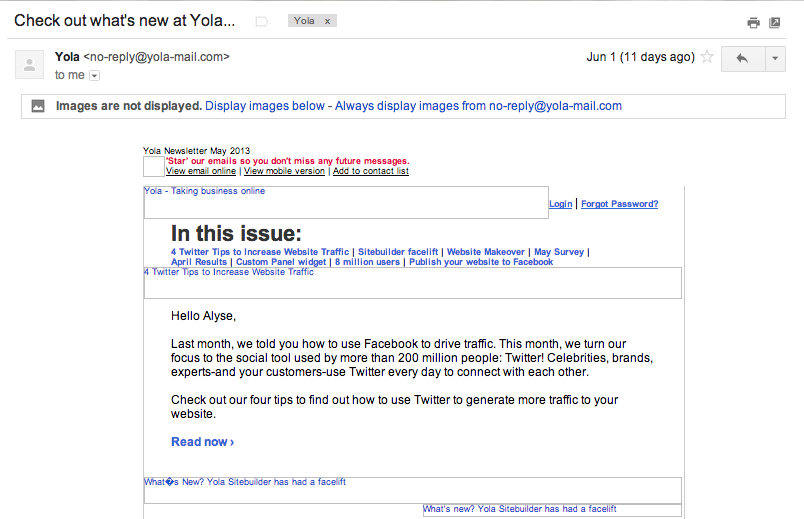The image size is (804, 519).
Task: Click 'Yola - Taking business online' banner image
Action: (x=346, y=203)
